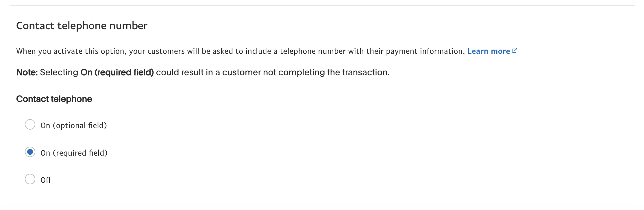Click bold On (required field) in the note
Screen dimensions: 644x210
[117, 72]
